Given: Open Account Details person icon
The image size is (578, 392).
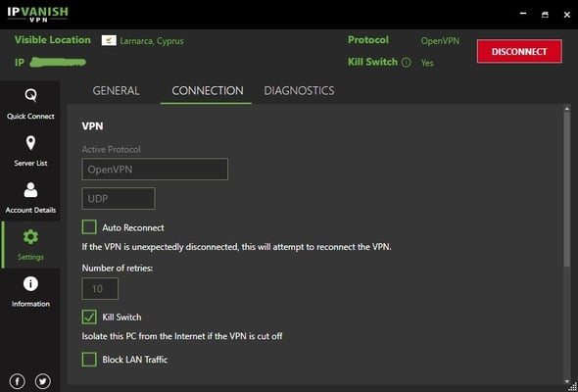Looking at the screenshot, I should [30, 190].
